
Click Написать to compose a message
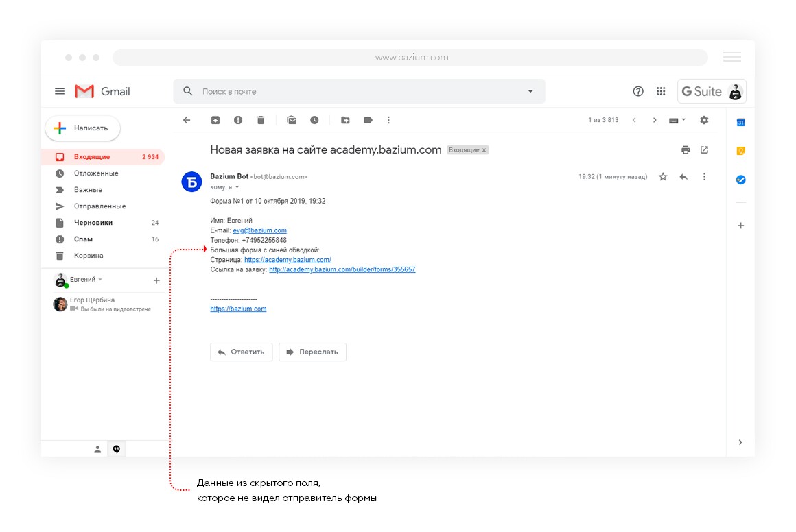click(83, 128)
